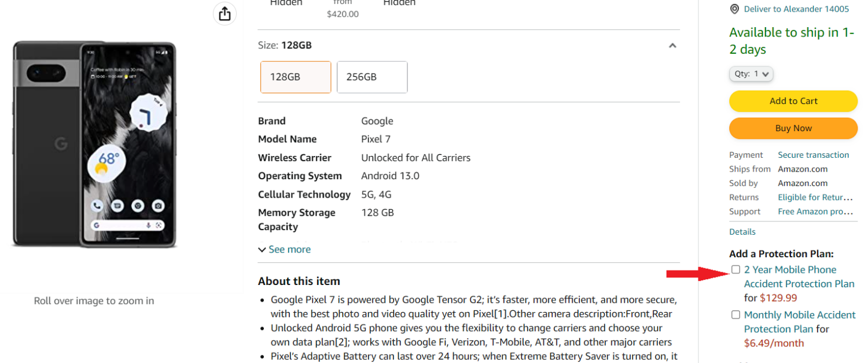868x363 pixels.
Task: Open Secure transaction link
Action: click(x=813, y=155)
